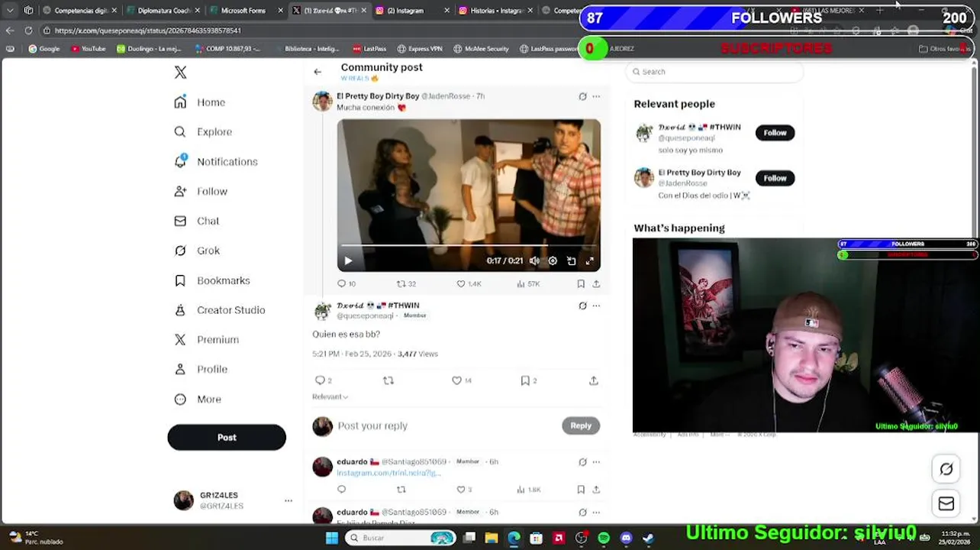Screen dimensions: 980x550
Task: Open the Relevant sort dropdown
Action: [330, 396]
